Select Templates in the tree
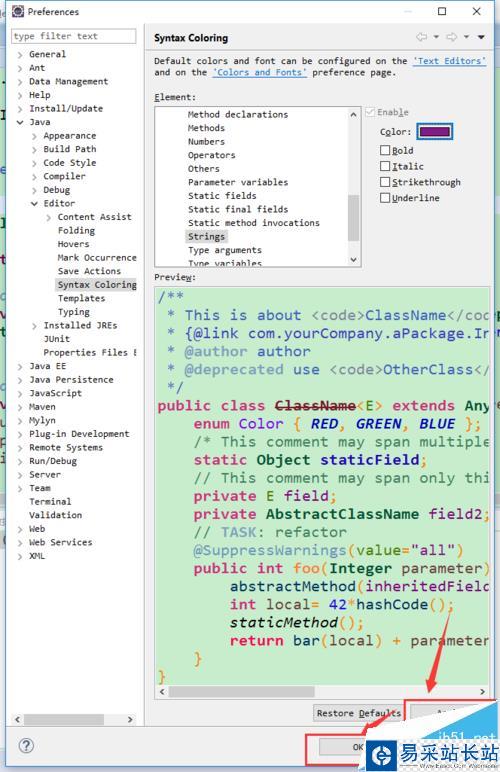Image resolution: width=500 pixels, height=772 pixels. pyautogui.click(x=81, y=298)
